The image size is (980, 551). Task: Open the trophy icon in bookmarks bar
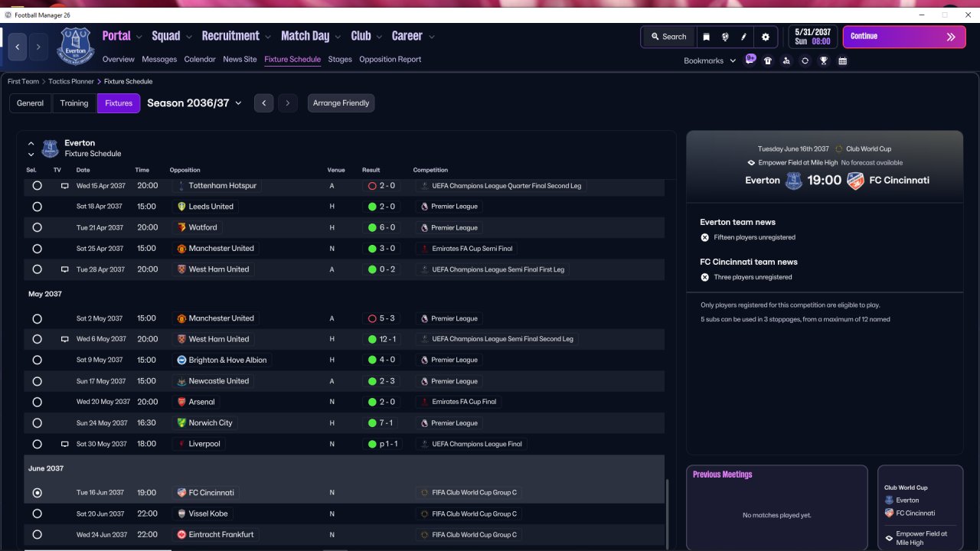pyautogui.click(x=824, y=61)
